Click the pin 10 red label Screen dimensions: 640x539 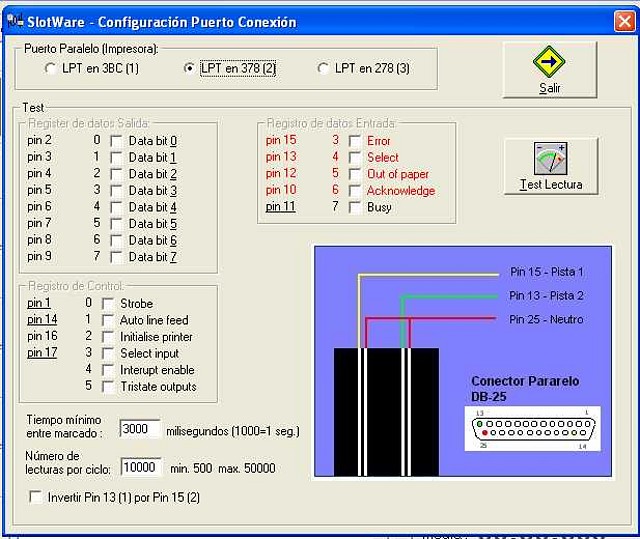281,190
